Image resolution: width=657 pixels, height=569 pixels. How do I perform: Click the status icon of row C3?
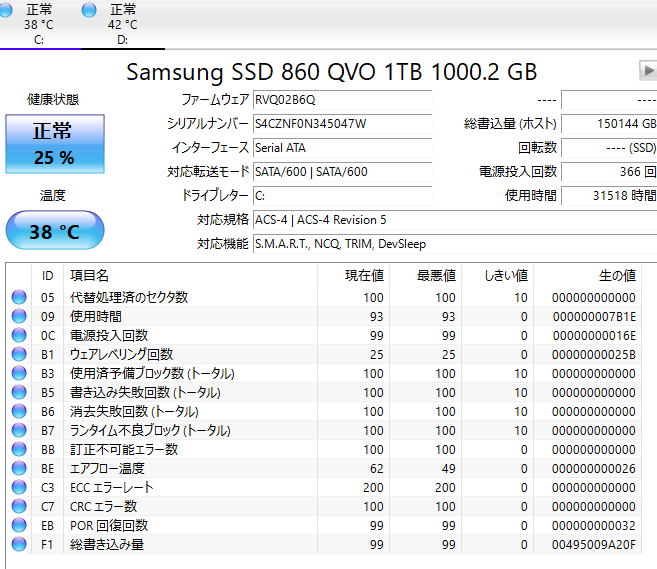coord(19,487)
